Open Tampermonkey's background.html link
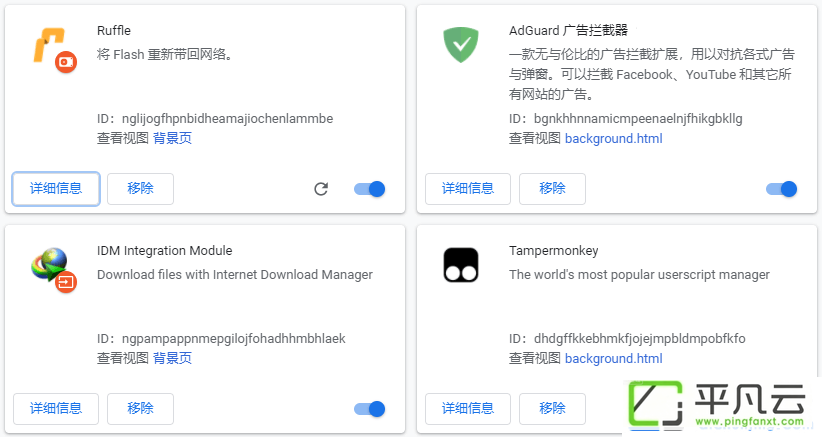 613,358
